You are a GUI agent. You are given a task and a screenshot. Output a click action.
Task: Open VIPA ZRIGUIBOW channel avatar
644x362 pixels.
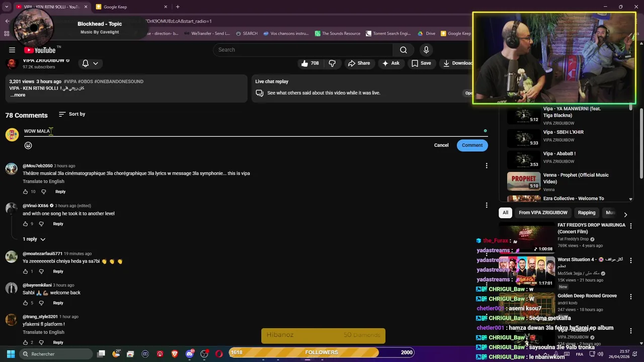click(x=11, y=63)
